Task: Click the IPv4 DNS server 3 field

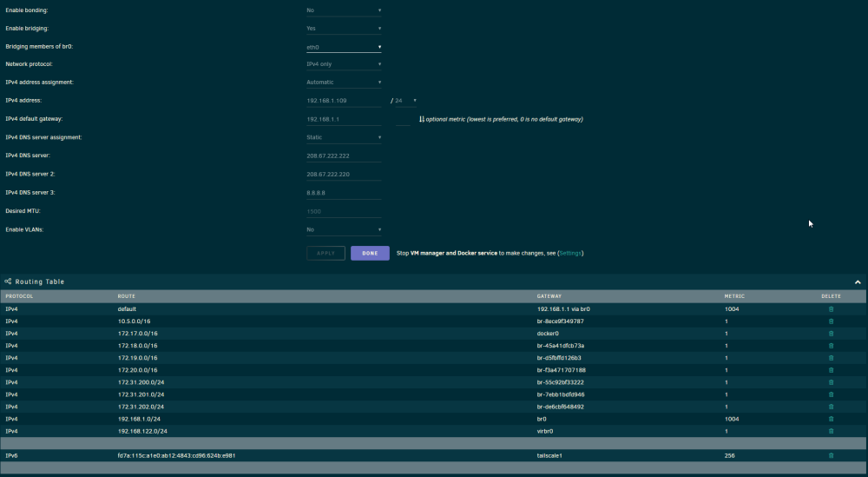Action: point(344,193)
